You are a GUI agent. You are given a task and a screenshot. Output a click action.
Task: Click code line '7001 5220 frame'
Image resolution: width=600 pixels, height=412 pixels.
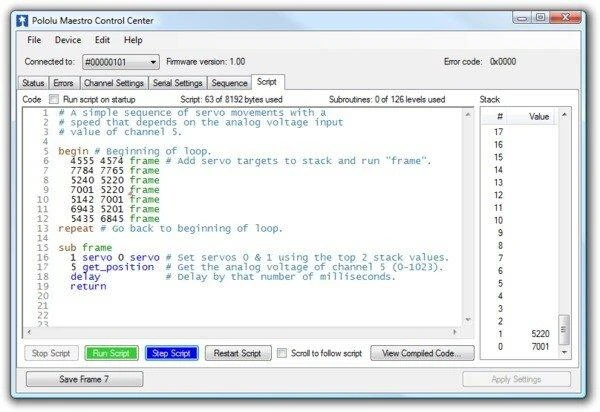[x=115, y=190]
